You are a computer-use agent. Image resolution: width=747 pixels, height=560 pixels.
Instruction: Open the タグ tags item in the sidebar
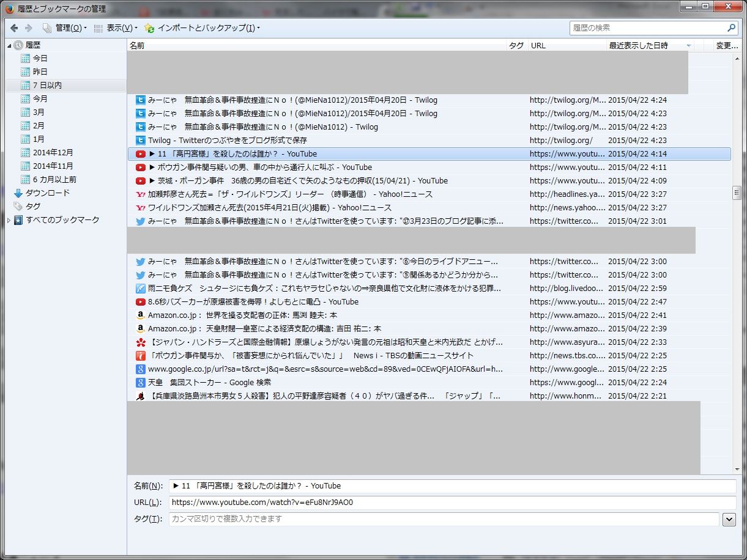[x=33, y=207]
